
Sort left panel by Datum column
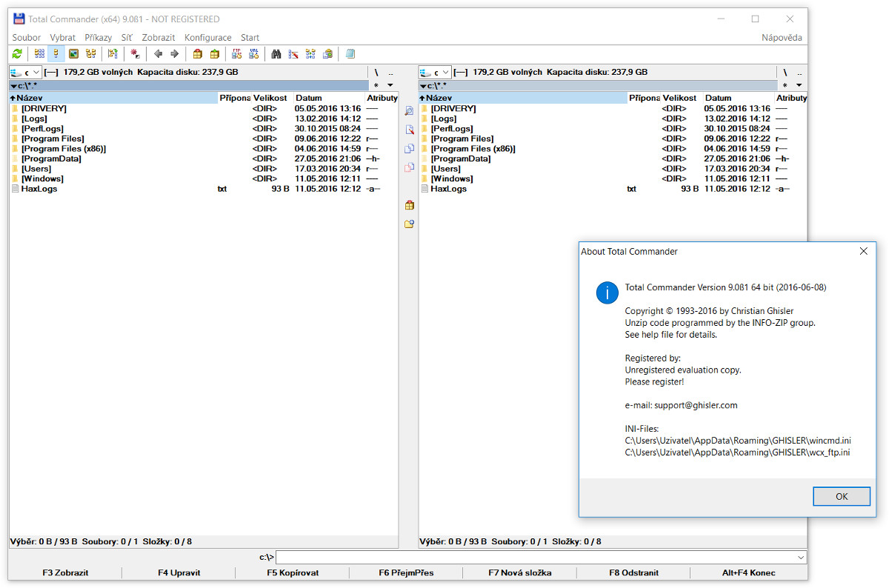coord(328,98)
